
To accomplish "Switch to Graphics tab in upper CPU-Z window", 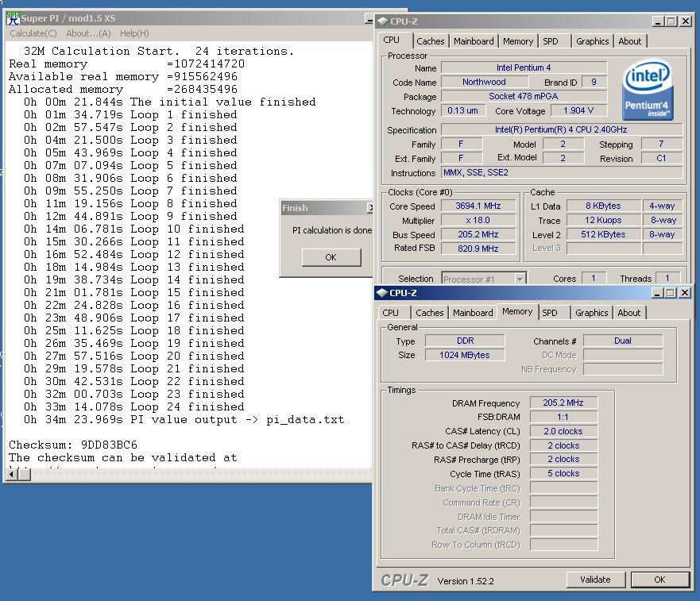I will point(593,41).
